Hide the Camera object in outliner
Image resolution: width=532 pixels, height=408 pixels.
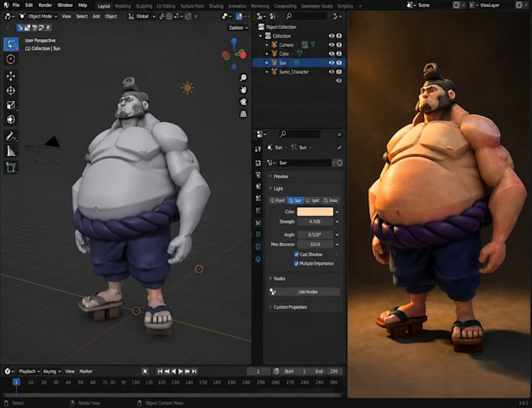(332, 45)
